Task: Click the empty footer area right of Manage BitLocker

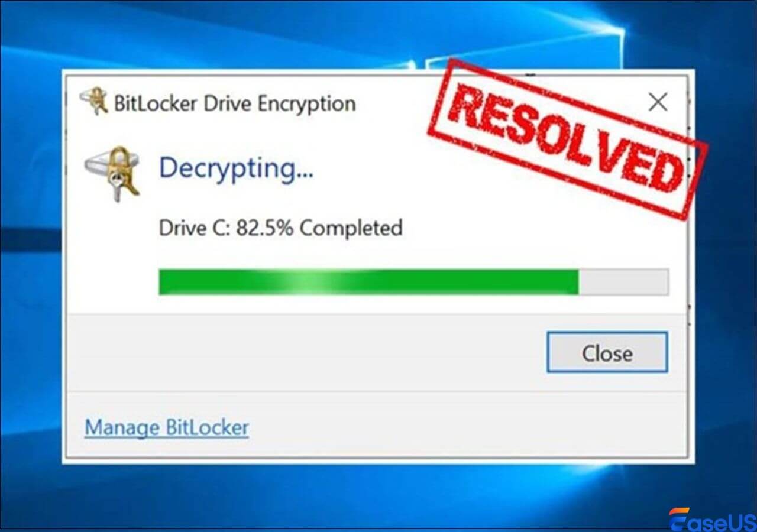Action: coord(467,427)
